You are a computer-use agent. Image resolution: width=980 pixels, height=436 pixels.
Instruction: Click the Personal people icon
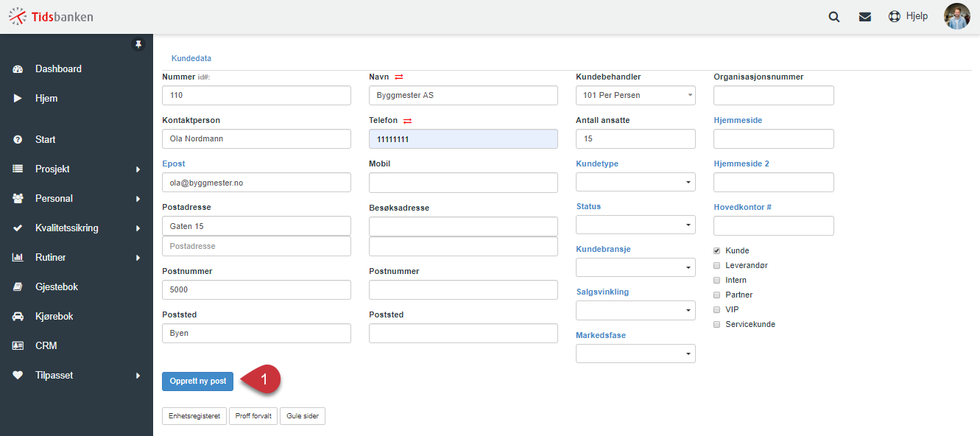click(x=18, y=199)
